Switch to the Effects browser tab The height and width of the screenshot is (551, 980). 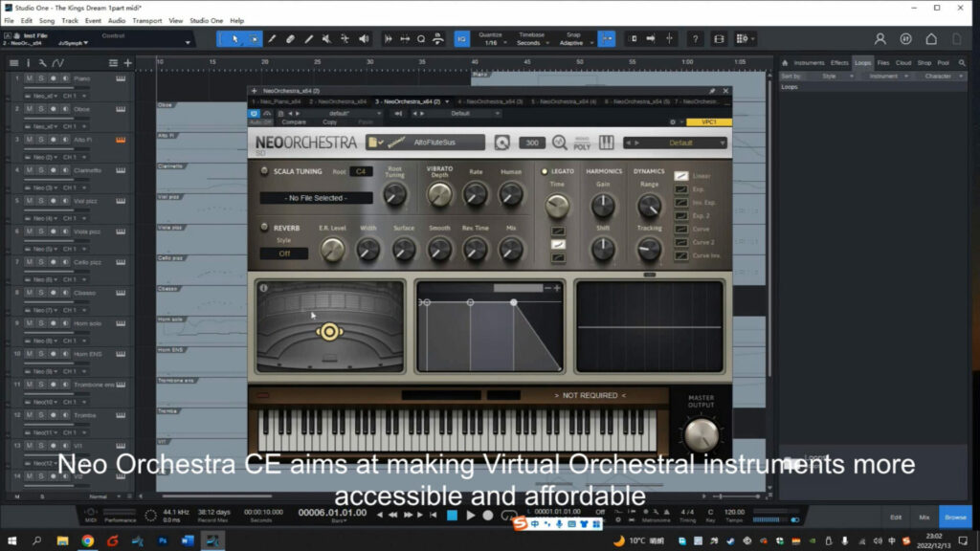click(x=838, y=63)
